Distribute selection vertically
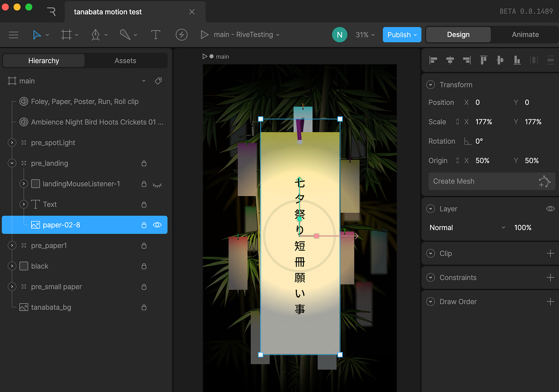The height and width of the screenshot is (392, 559). (550, 60)
